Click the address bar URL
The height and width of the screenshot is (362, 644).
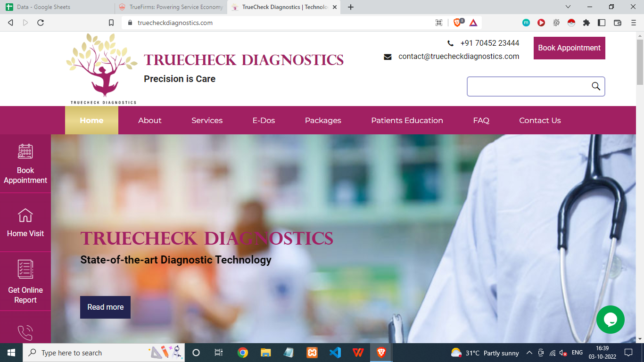[x=175, y=23]
